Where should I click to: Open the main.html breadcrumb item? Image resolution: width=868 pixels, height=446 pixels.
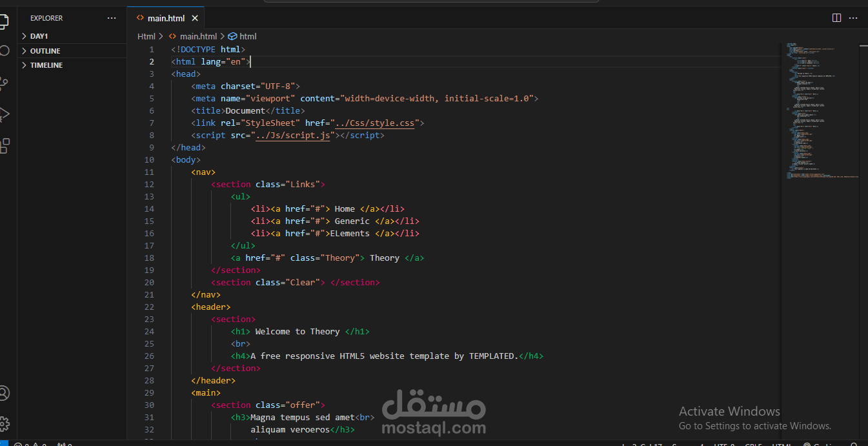click(193, 37)
